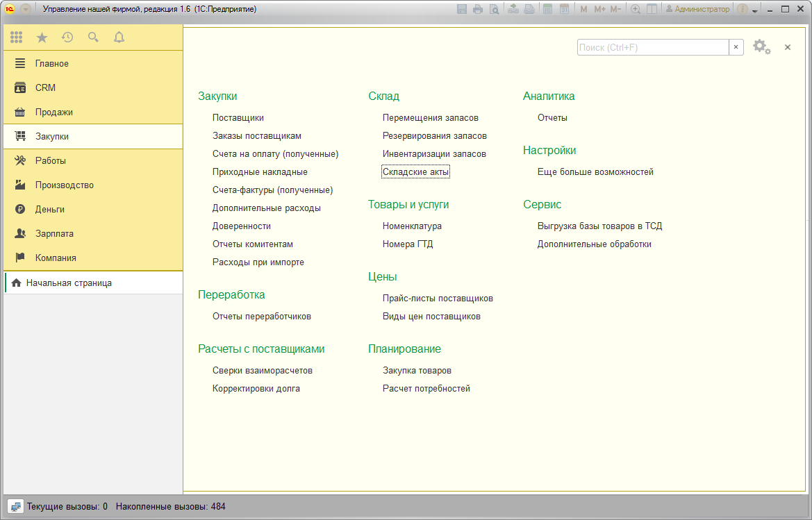Open Складские акты link

[415, 171]
